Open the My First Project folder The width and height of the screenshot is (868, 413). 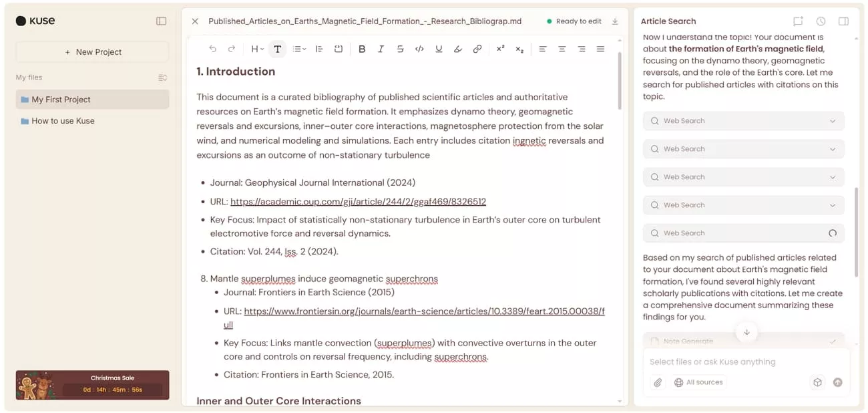[x=92, y=99]
